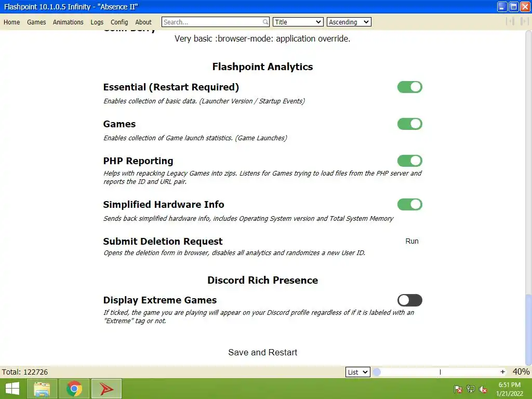The width and height of the screenshot is (532, 399).
Task: Open the Animations tab
Action: (x=68, y=22)
